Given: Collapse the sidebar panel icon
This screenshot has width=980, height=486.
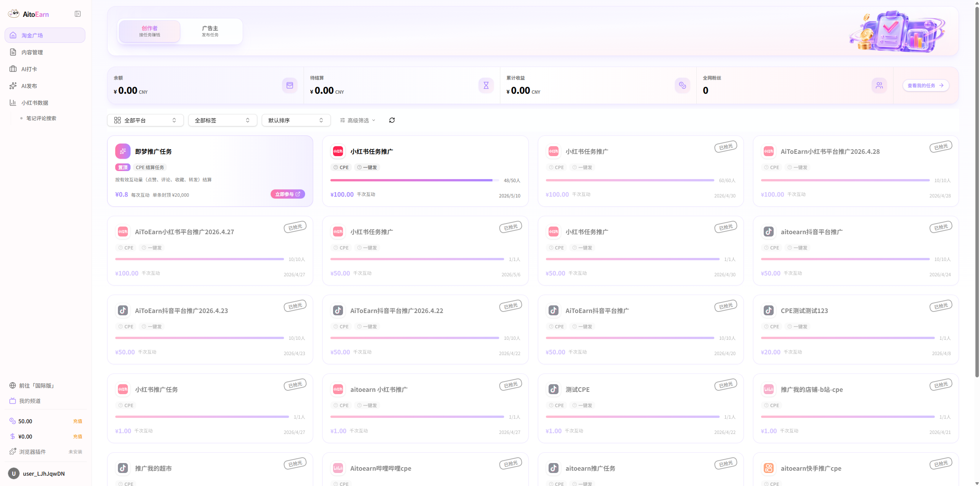Looking at the screenshot, I should tap(78, 14).
